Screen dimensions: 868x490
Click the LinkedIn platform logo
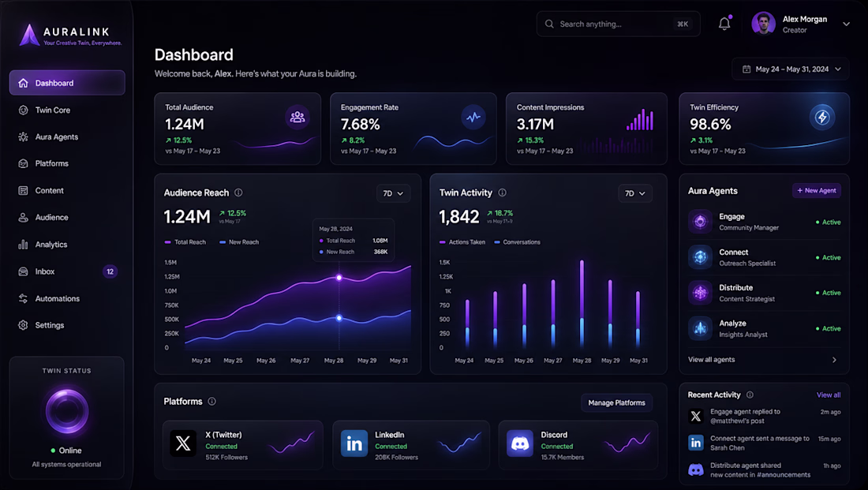coord(354,443)
